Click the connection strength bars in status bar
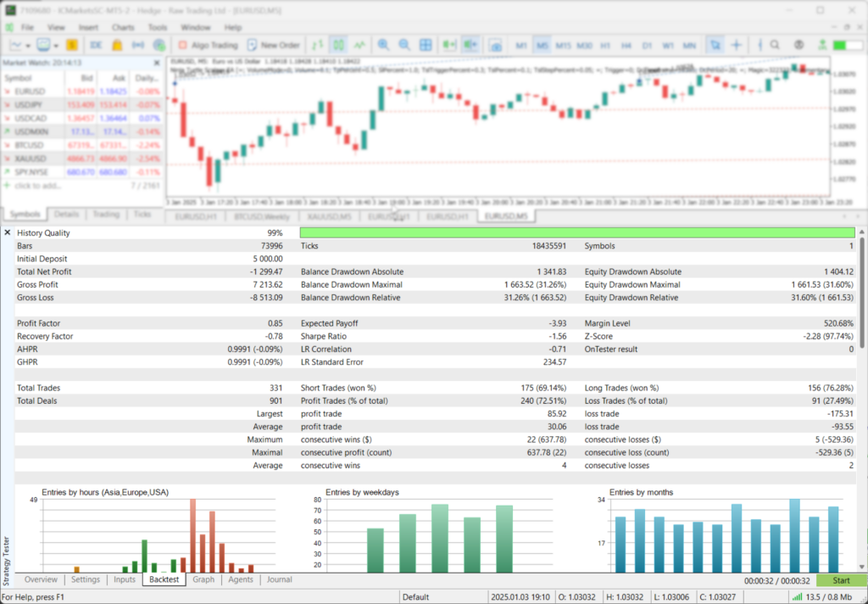 [795, 596]
